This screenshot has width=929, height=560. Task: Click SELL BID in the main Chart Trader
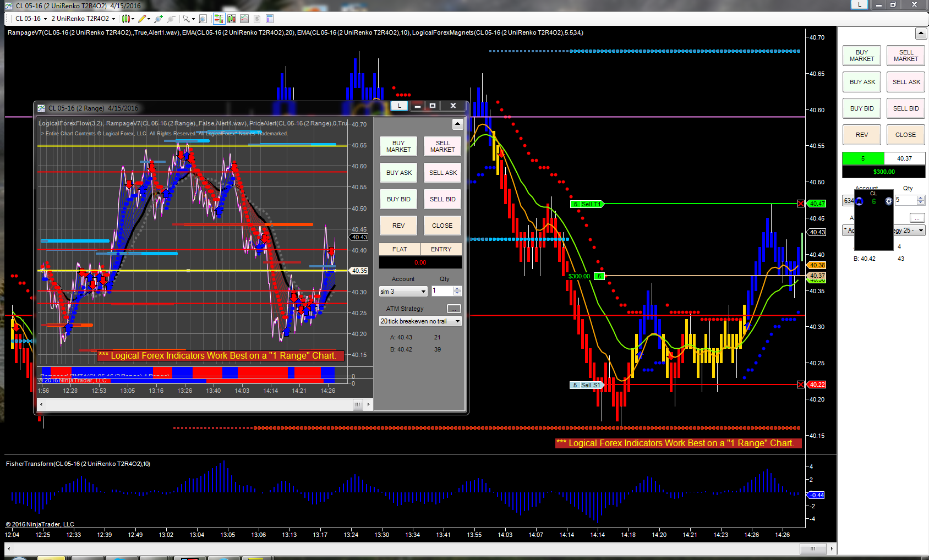tap(906, 108)
